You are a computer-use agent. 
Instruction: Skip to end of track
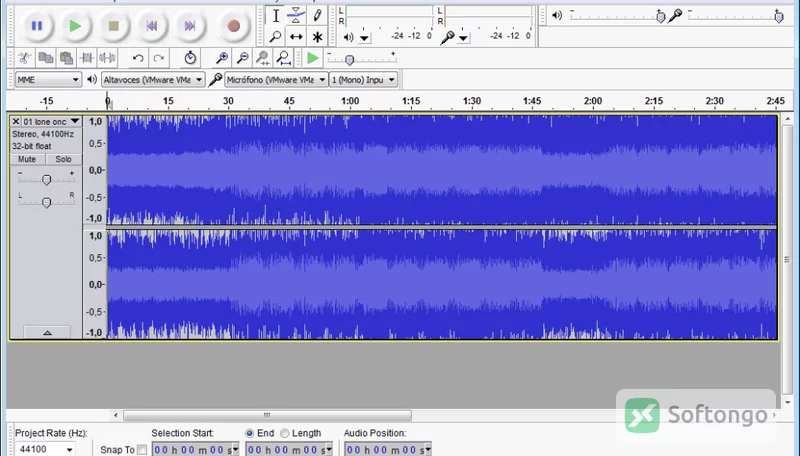(x=189, y=26)
